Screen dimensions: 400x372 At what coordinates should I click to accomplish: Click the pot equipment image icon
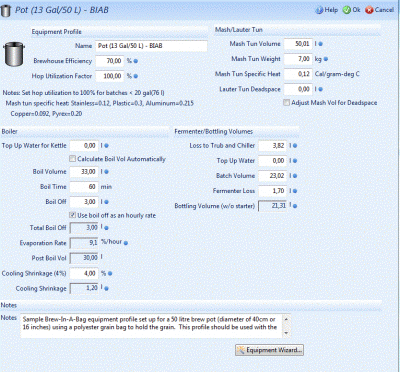14,53
